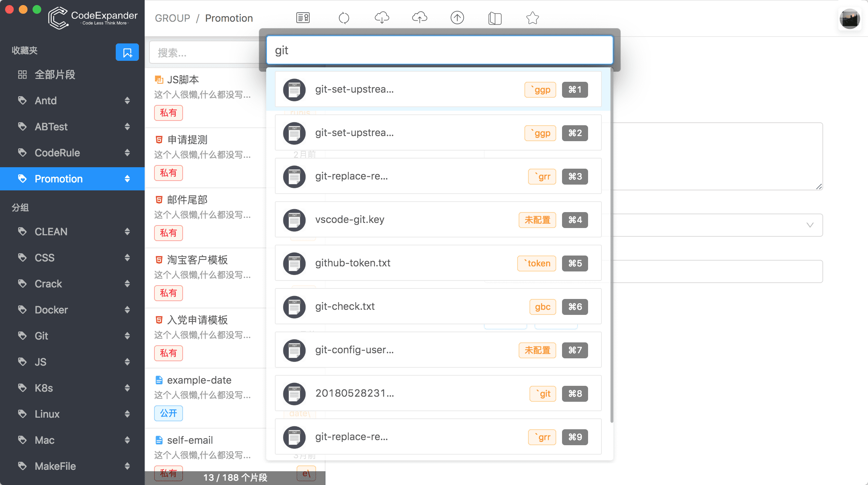Click the 公开 badge on example-date snippet
Image resolution: width=868 pixels, height=485 pixels.
(x=168, y=413)
